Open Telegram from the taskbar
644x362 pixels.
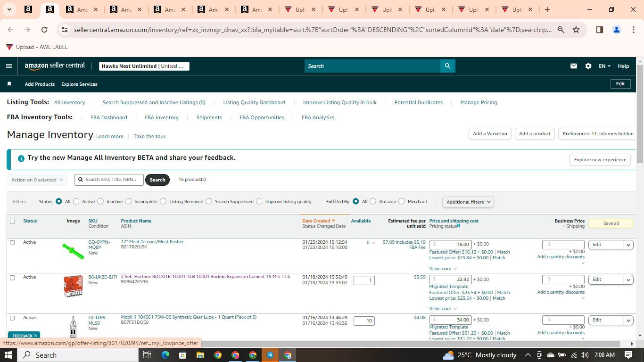click(x=270, y=355)
